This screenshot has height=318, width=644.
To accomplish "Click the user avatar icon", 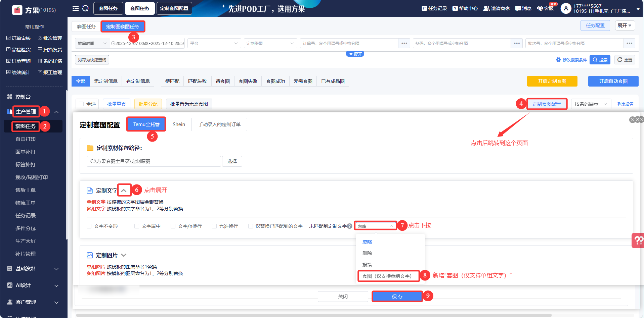I will coord(566,8).
